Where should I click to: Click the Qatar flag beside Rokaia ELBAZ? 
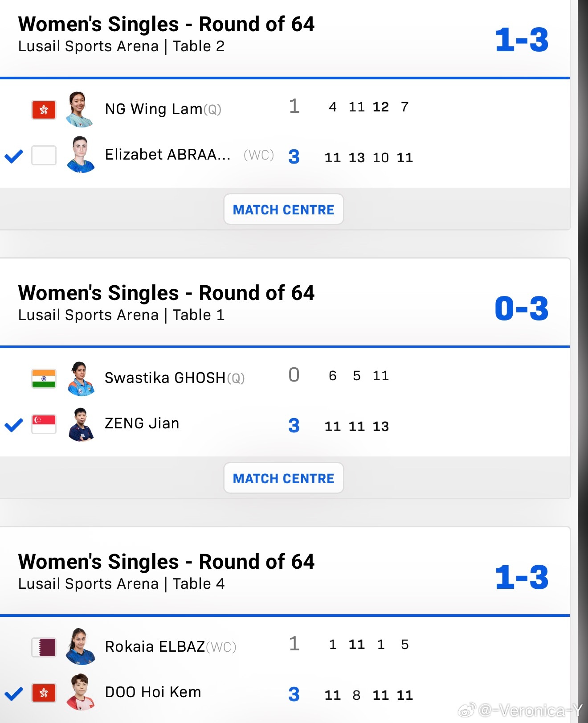[x=44, y=647]
